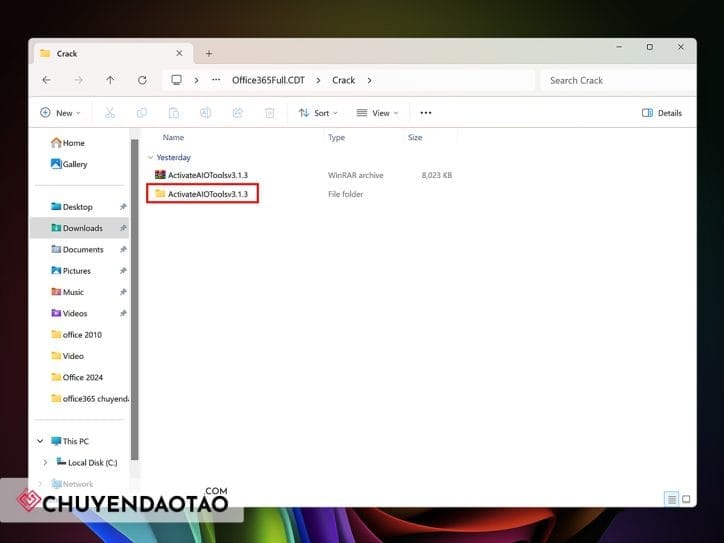Add a new tab with the plus button
The height and width of the screenshot is (543, 724).
point(209,54)
